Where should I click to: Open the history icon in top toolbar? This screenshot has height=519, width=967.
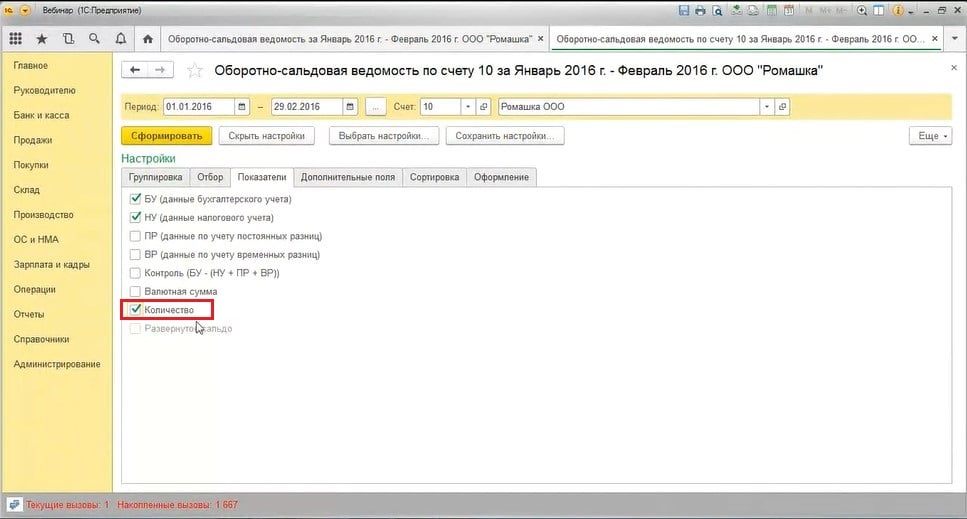(x=68, y=39)
